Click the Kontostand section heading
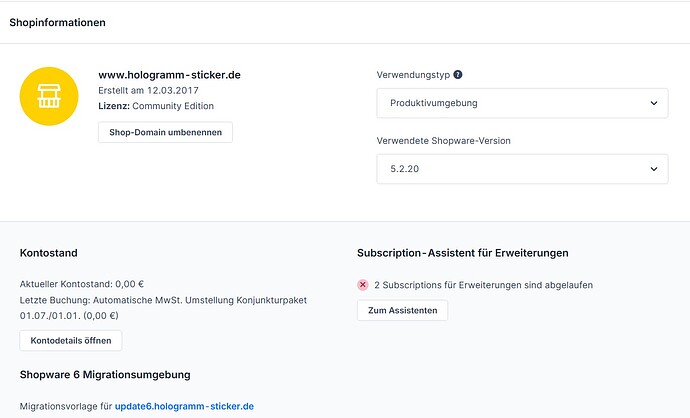The image size is (690, 418). 49,253
